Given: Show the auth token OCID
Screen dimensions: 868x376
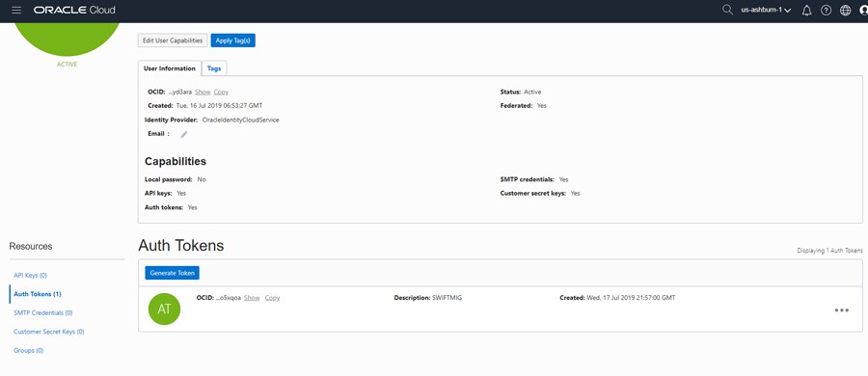Looking at the screenshot, I should (x=252, y=298).
